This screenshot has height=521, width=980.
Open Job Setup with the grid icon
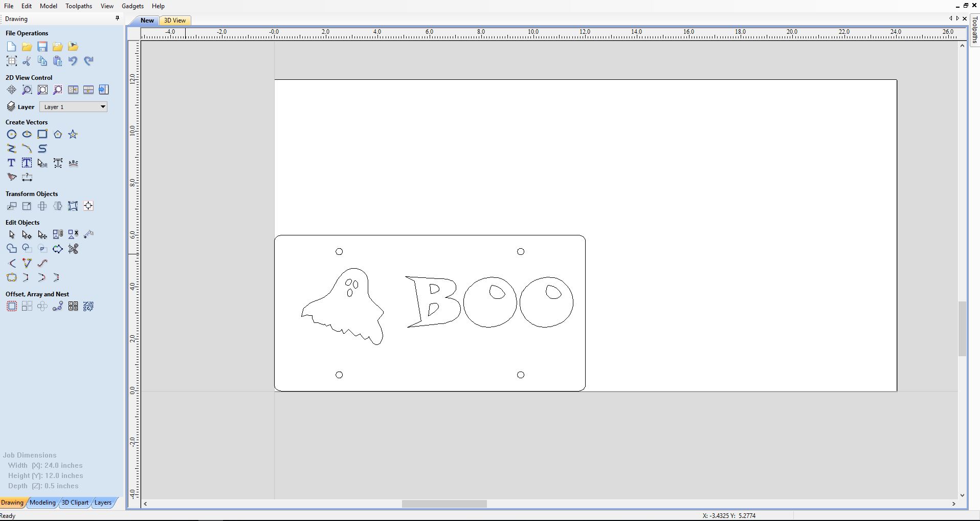point(11,61)
